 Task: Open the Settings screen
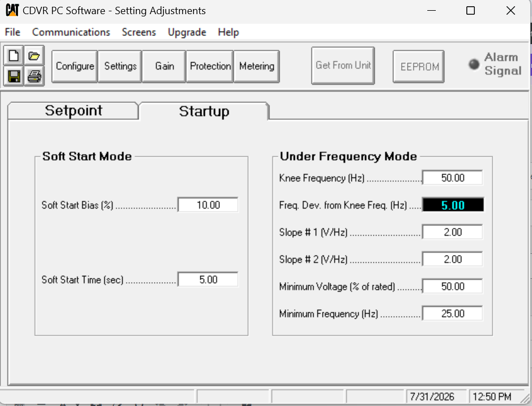coord(120,66)
